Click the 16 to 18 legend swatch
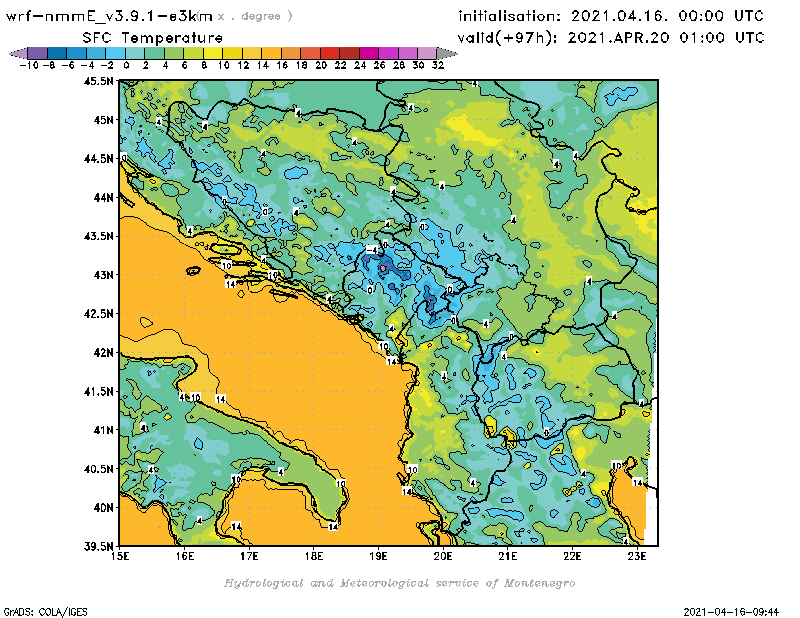This screenshot has height=618, width=800. [291, 53]
